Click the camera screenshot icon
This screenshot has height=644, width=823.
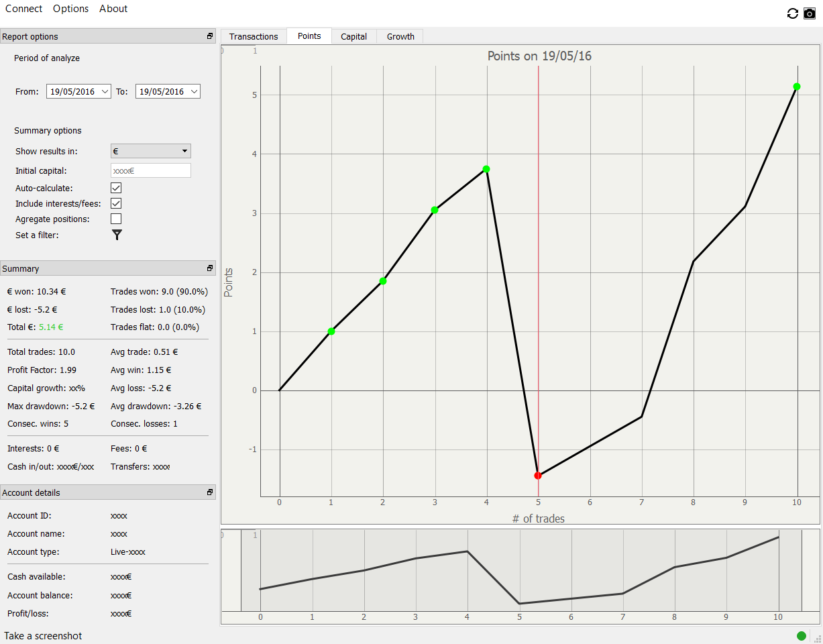tap(810, 13)
